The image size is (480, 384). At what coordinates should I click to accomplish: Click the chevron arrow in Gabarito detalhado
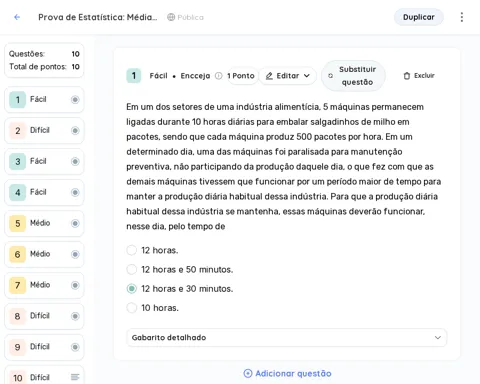(438, 338)
